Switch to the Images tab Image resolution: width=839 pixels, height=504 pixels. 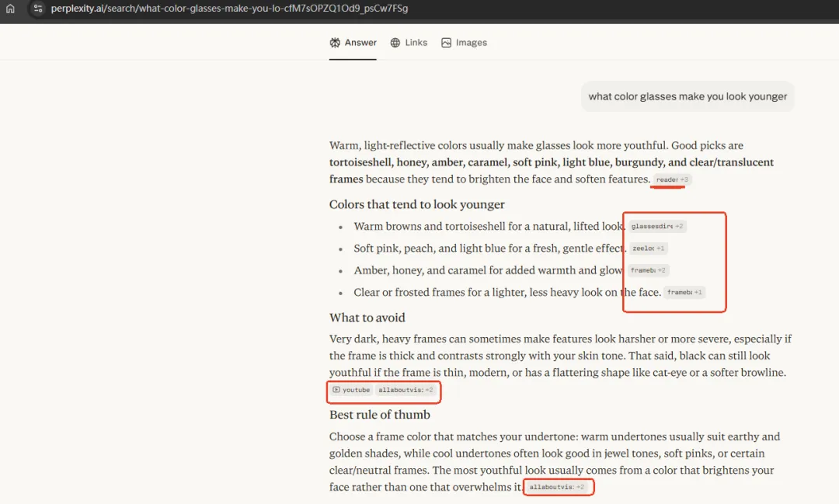pyautogui.click(x=464, y=43)
